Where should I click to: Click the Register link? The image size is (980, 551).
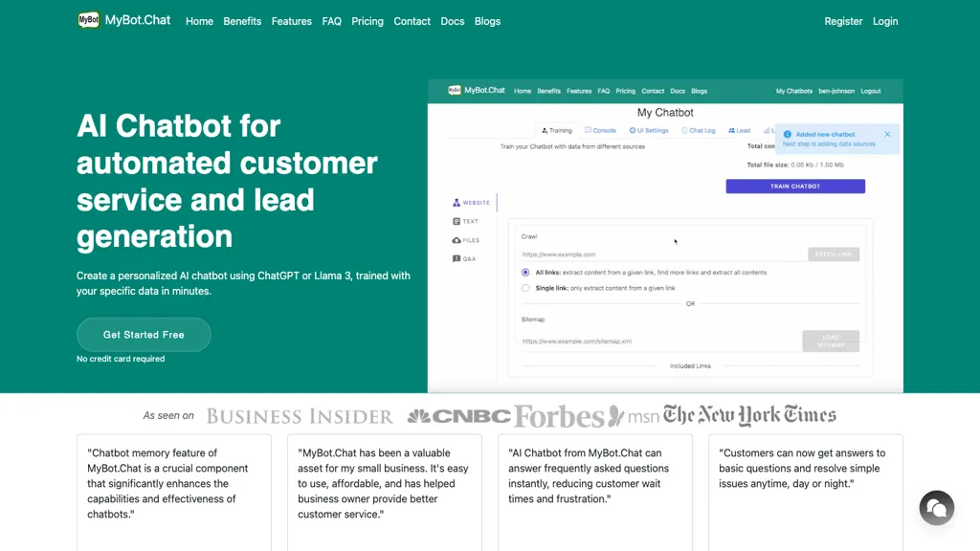843,21
